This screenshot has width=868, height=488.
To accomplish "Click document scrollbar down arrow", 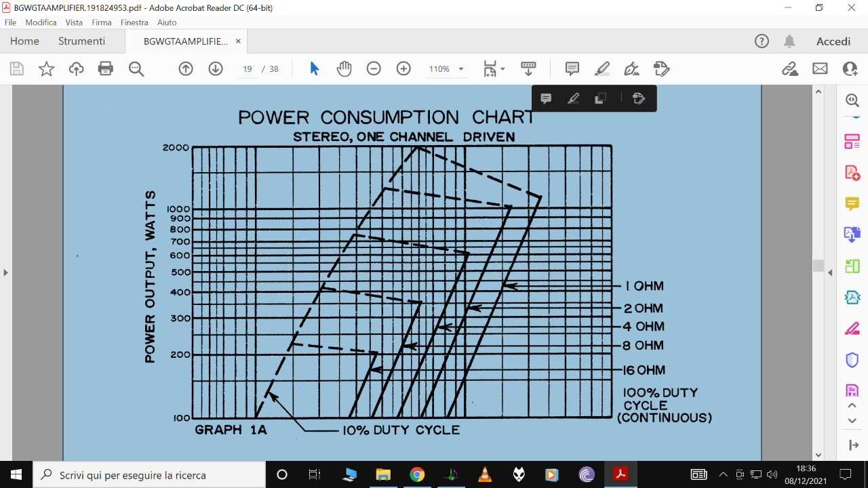I will 818,455.
